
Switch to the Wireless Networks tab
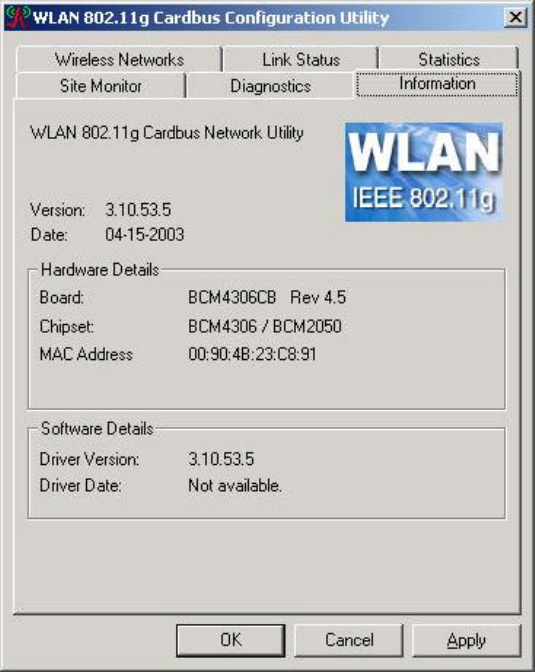coord(119,59)
